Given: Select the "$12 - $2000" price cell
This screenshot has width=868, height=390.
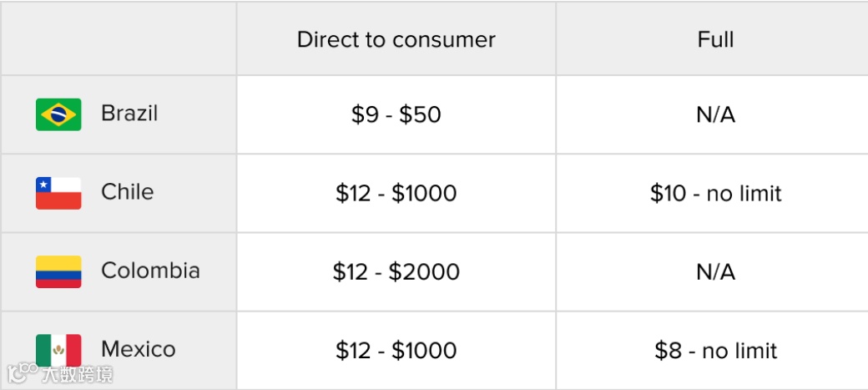Looking at the screenshot, I should tap(396, 272).
